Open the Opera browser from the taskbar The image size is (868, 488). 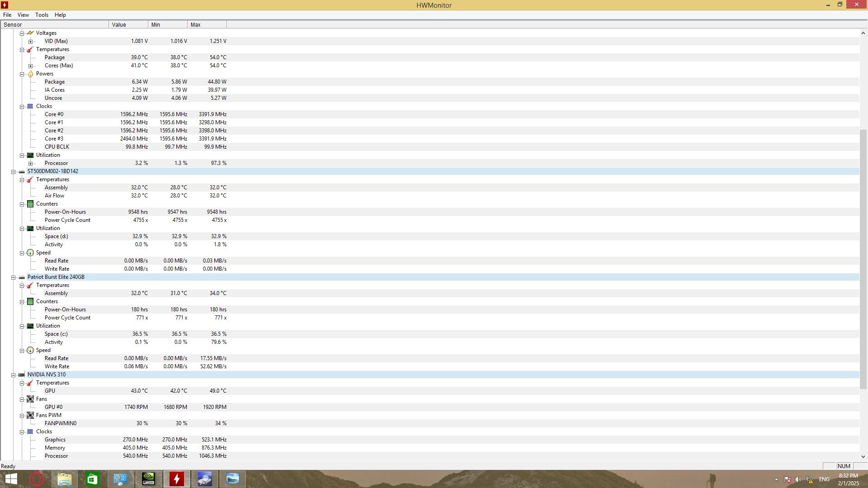37,479
